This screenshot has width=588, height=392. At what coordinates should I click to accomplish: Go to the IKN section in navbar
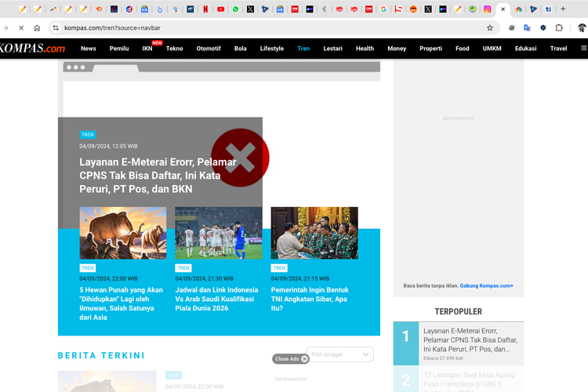147,49
